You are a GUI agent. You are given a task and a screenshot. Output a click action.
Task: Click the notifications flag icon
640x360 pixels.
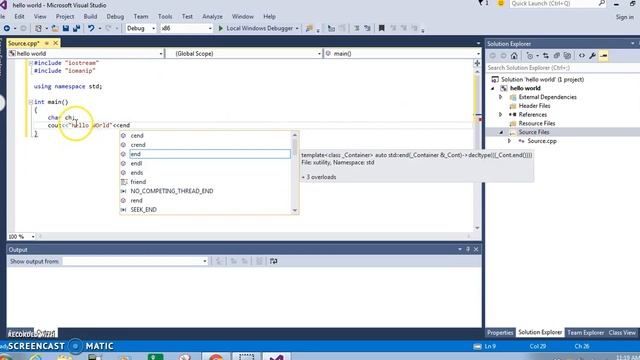point(481,3)
